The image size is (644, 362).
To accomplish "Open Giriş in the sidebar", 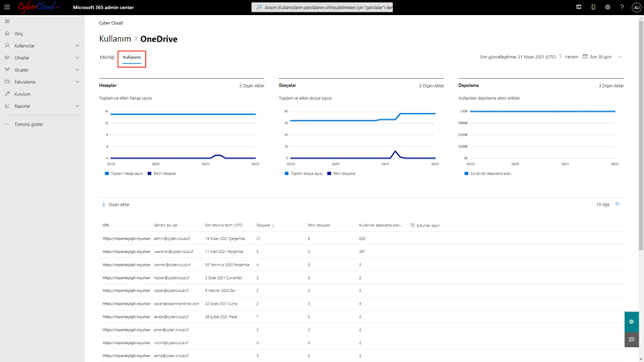I will pyautogui.click(x=19, y=34).
